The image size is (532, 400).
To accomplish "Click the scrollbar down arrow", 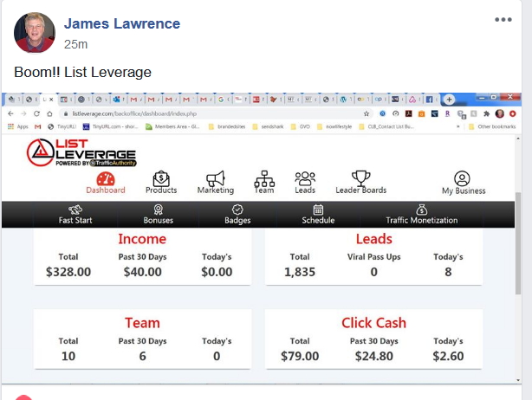I will pos(518,380).
